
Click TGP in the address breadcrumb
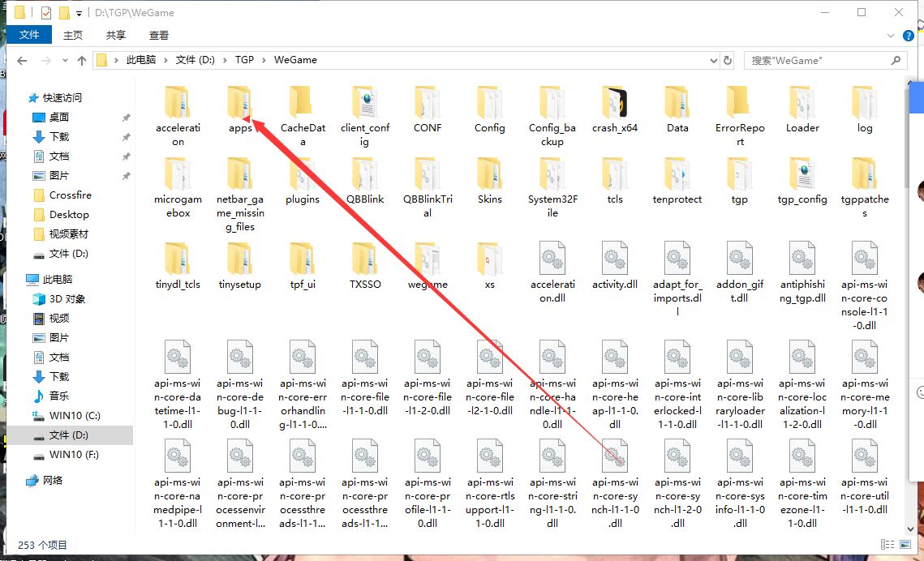(244, 60)
